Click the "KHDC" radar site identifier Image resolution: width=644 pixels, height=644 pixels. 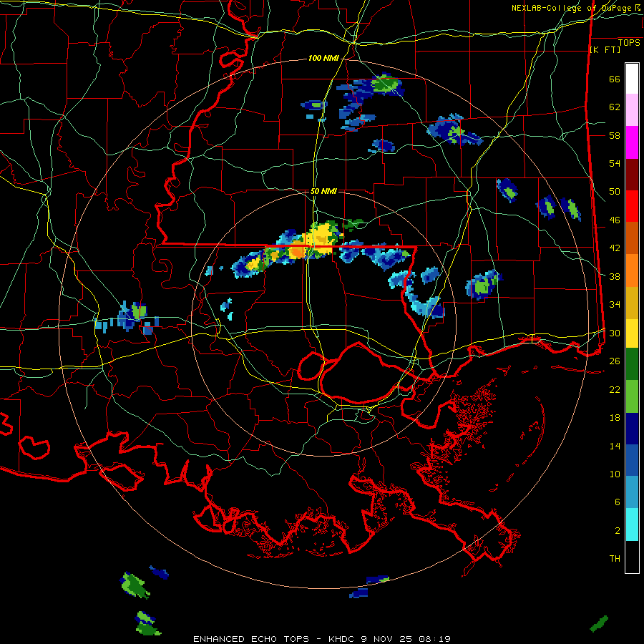click(x=341, y=639)
